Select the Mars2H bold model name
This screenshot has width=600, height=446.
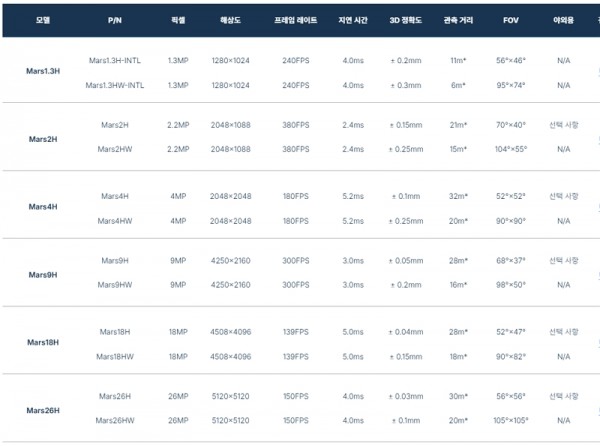point(43,139)
